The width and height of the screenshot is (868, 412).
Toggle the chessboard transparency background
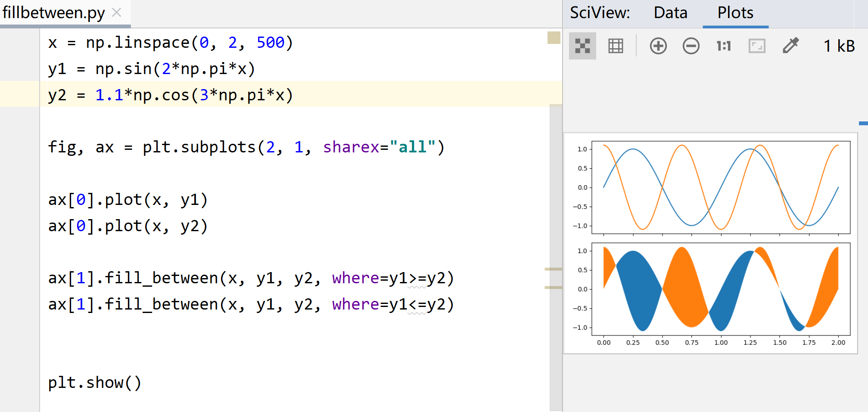point(582,46)
